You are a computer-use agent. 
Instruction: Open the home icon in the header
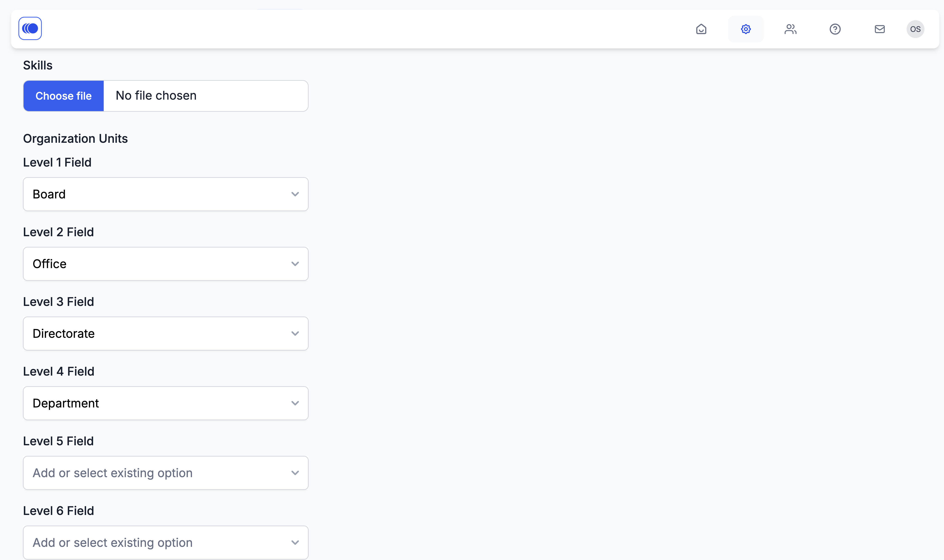(x=701, y=29)
